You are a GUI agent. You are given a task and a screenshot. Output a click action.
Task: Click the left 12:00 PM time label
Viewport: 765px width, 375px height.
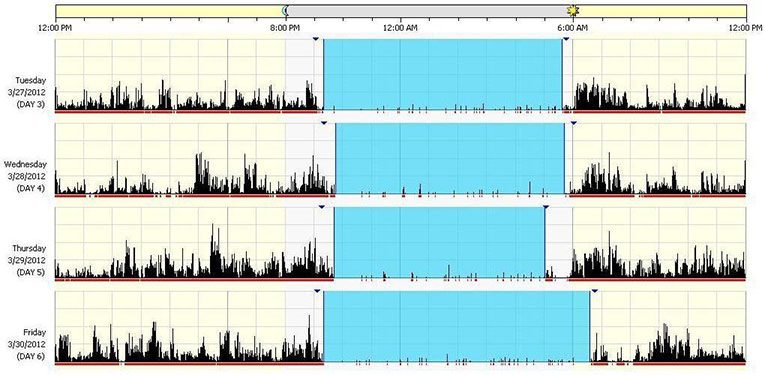[55, 28]
